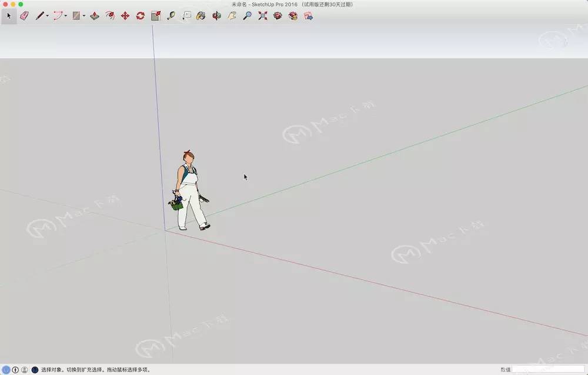Select the Arc tool
Screen dimensions: 588x375
tap(58, 16)
